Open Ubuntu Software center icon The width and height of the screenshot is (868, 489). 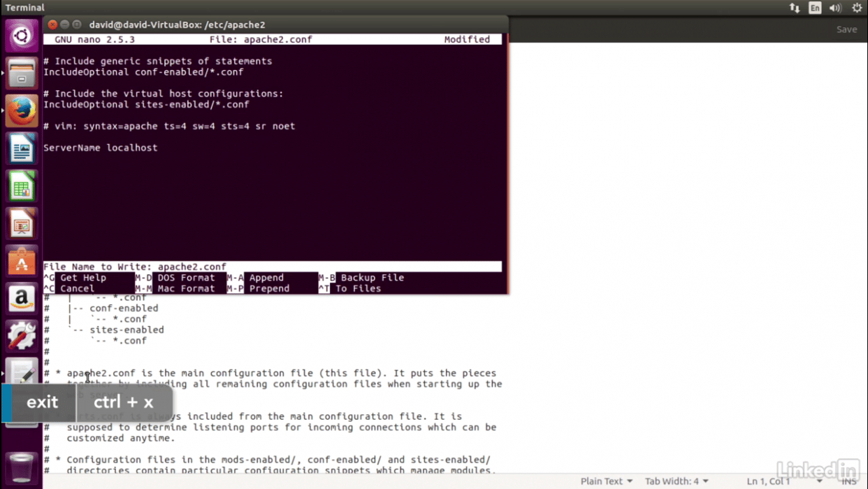(21, 262)
